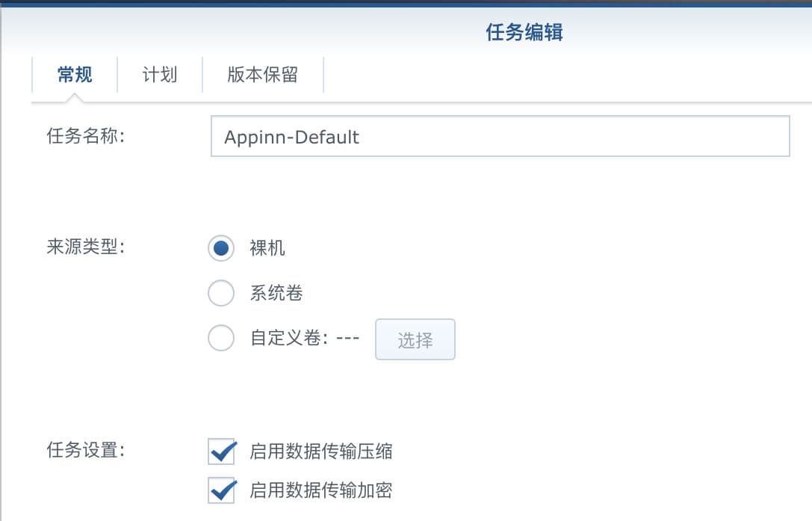Click the --- custom volume placeholder
Screen dimensions: 812x521
point(347,338)
